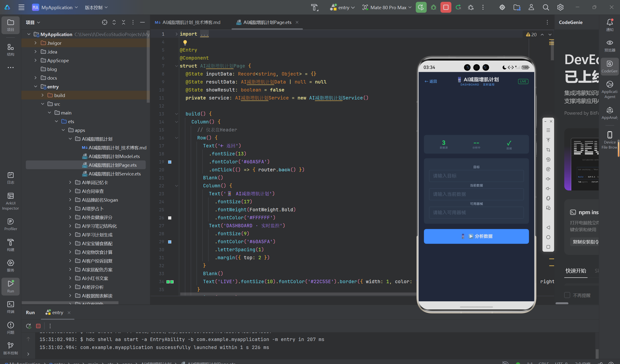
Task: Open the Services (服务) panel
Action: coord(11,266)
